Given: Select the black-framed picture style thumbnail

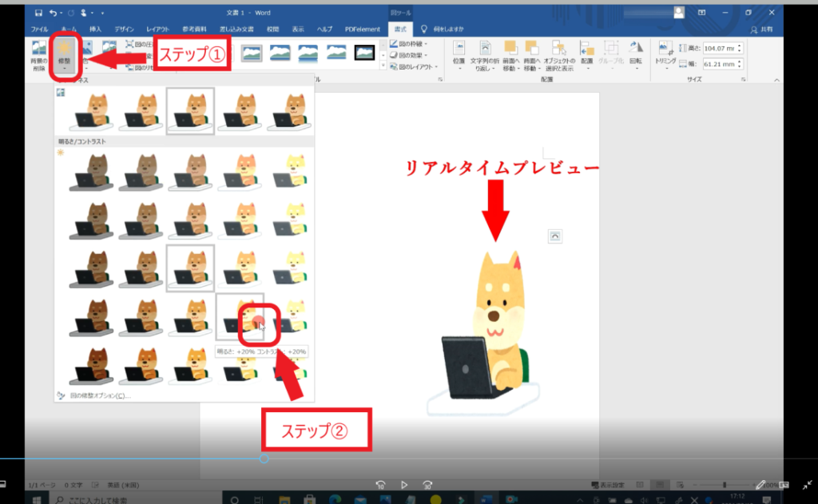Looking at the screenshot, I should coord(365,53).
